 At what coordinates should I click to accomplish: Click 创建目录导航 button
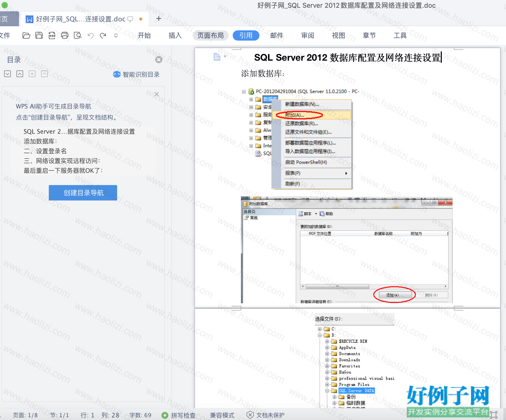tap(83, 193)
